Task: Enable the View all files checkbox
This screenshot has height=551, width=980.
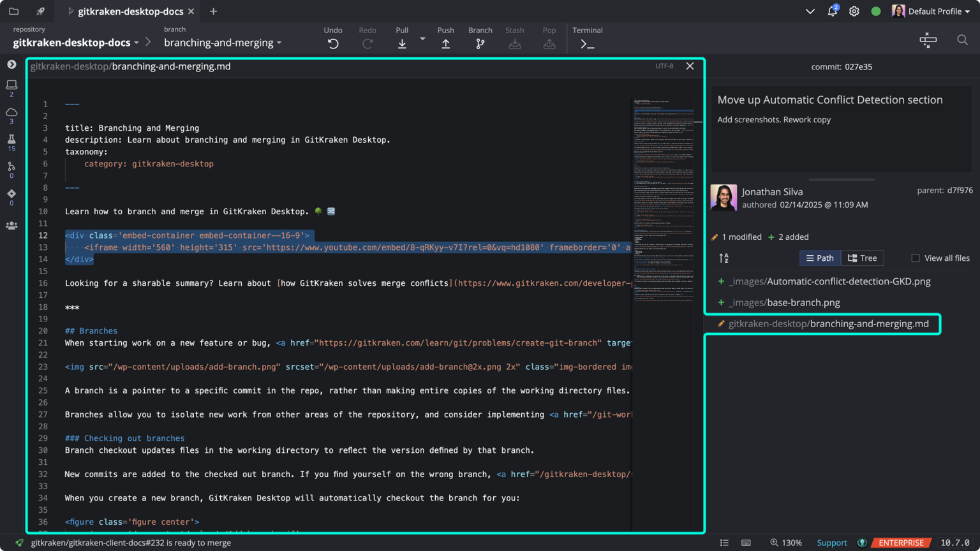Action: pos(915,258)
